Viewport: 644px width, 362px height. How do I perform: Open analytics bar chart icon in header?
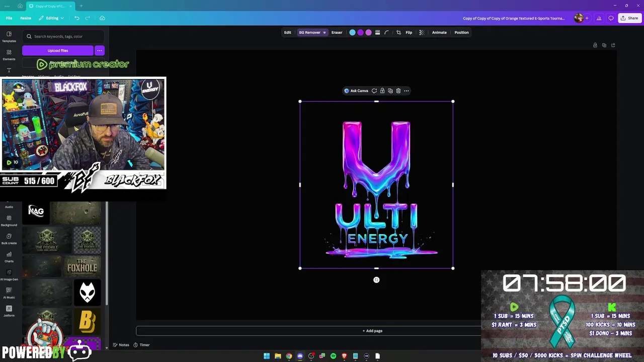599,18
